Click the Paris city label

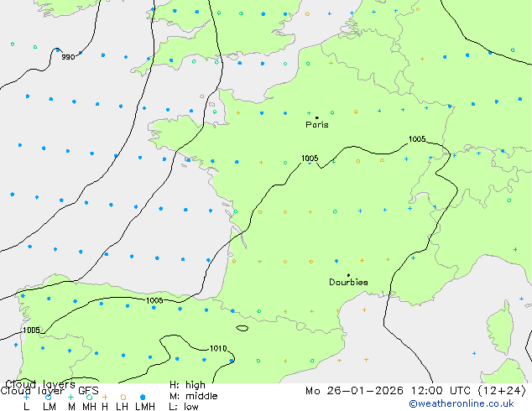click(x=317, y=125)
